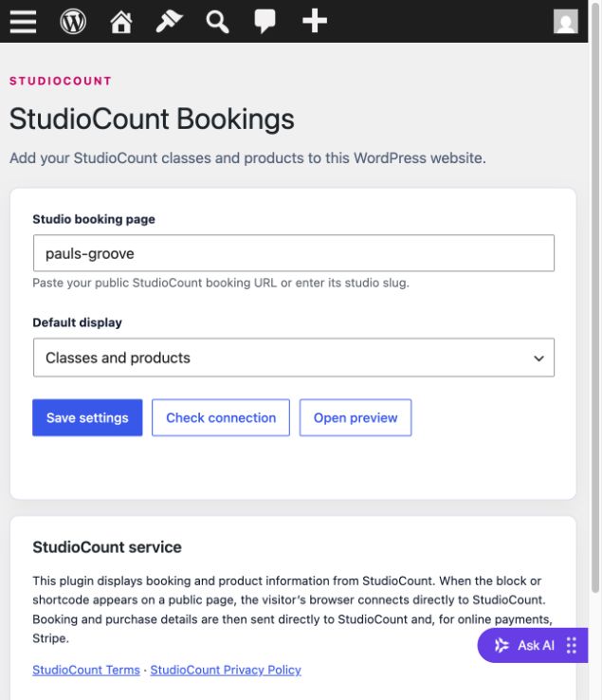The width and height of the screenshot is (602, 700).
Task: Go to the site home icon
Action: (x=121, y=21)
